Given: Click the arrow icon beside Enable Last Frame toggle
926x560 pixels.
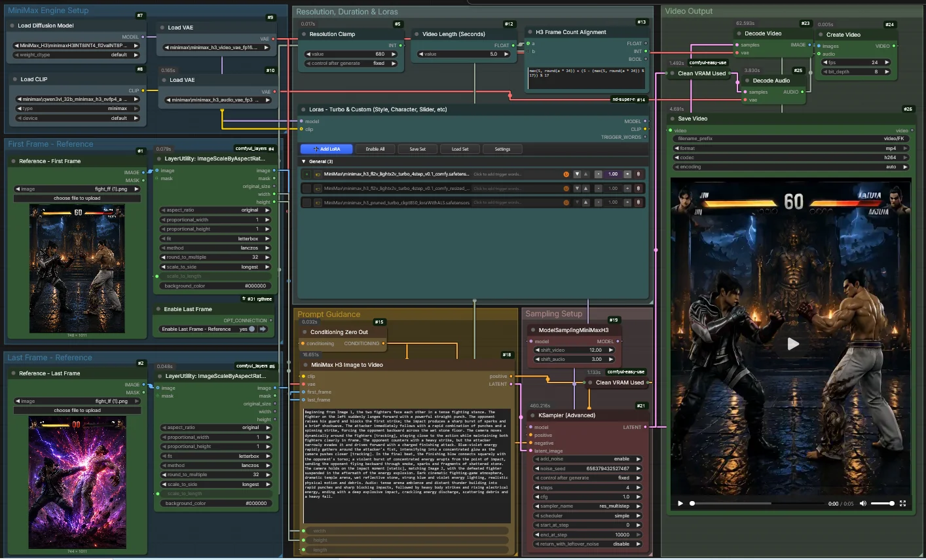Looking at the screenshot, I should tap(263, 329).
